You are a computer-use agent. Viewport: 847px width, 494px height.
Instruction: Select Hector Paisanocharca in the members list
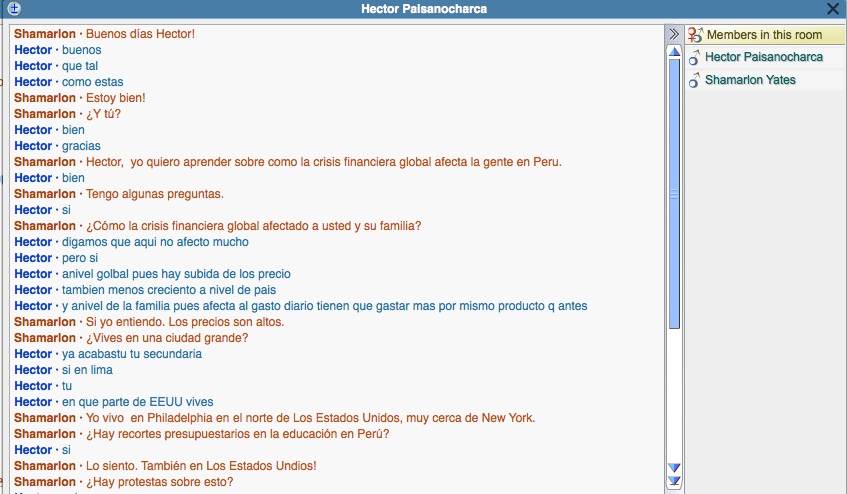pyautogui.click(x=763, y=57)
